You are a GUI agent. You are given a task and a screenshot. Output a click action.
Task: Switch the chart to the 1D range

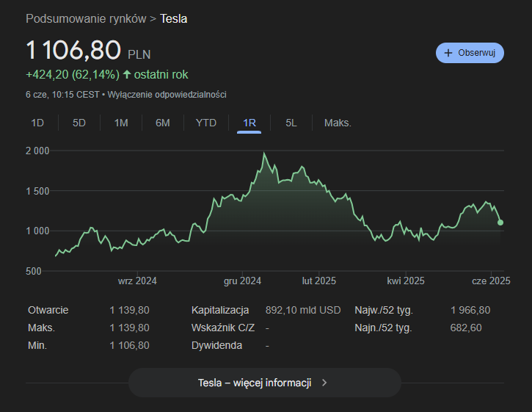pos(37,123)
